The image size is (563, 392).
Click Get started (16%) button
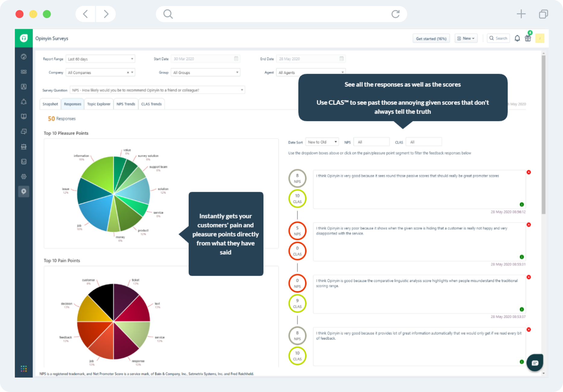point(431,38)
